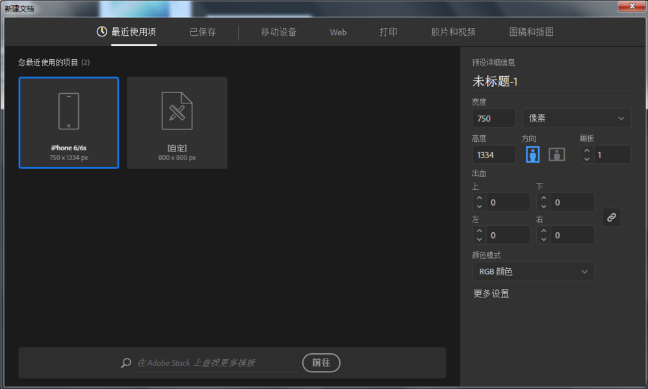Click the Adobe Stock search magnifier icon
The image size is (648, 389).
pyautogui.click(x=126, y=363)
